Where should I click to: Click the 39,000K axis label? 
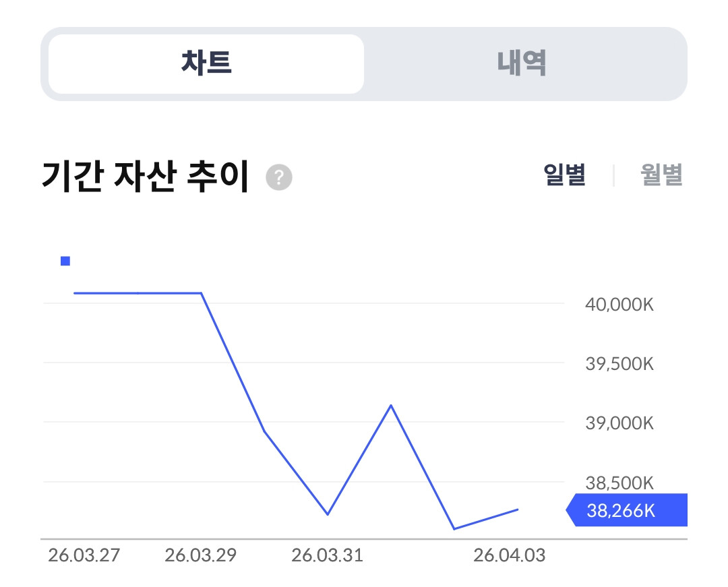point(619,423)
